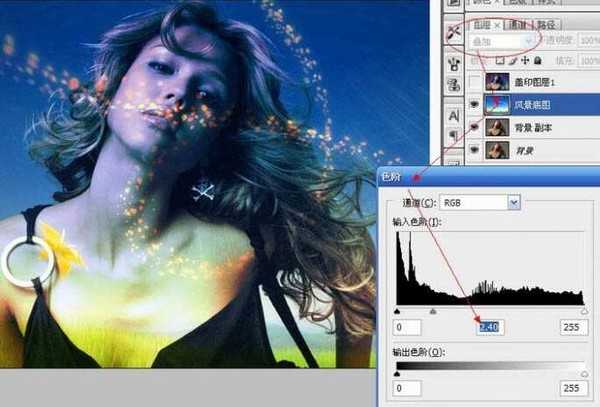The image size is (600, 407).
Task: Hide the 风景底图 layer with its eye icon
Action: coord(472,104)
